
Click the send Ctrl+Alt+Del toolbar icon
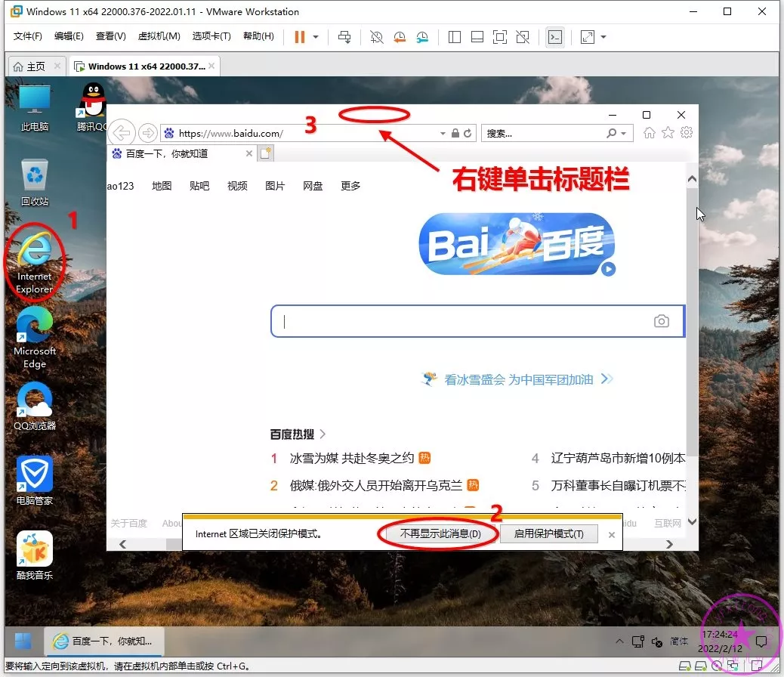[x=344, y=36]
